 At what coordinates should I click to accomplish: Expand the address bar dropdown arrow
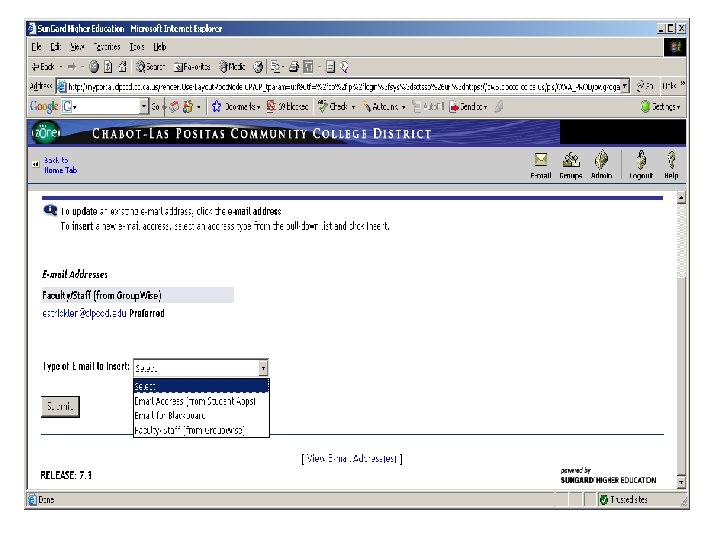(x=625, y=86)
